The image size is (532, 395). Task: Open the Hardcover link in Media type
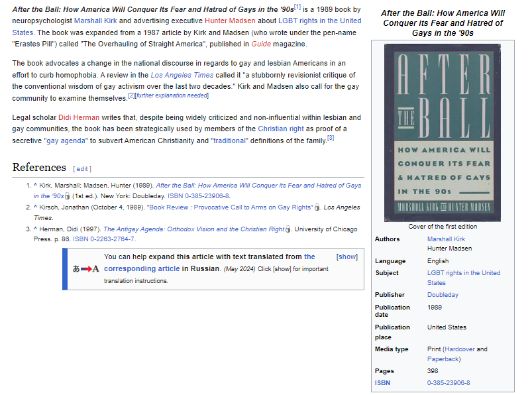click(460, 349)
